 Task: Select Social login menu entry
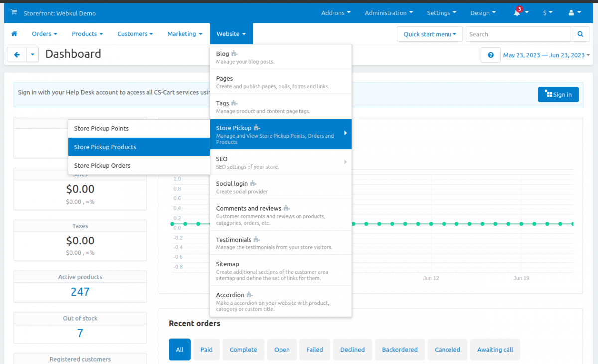pyautogui.click(x=281, y=187)
